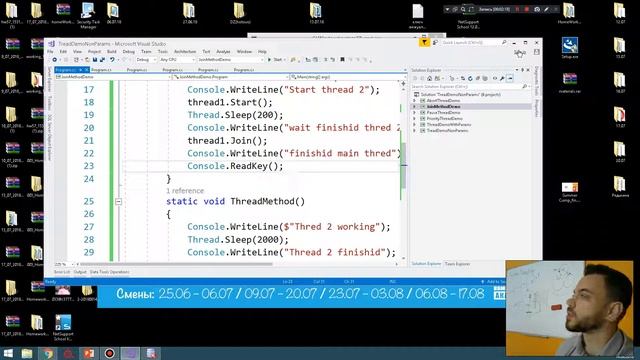
Task: Switch to the Team Explorer tab
Action: click(x=457, y=264)
